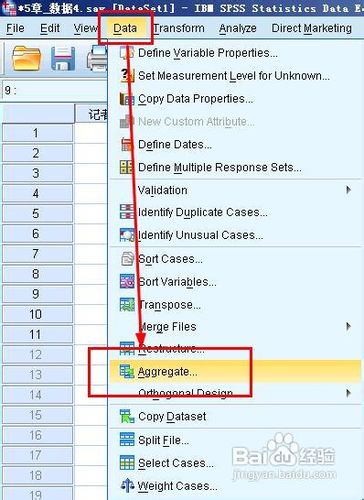Click the Split File icon
The width and height of the screenshot is (364, 500).
[x=127, y=440]
